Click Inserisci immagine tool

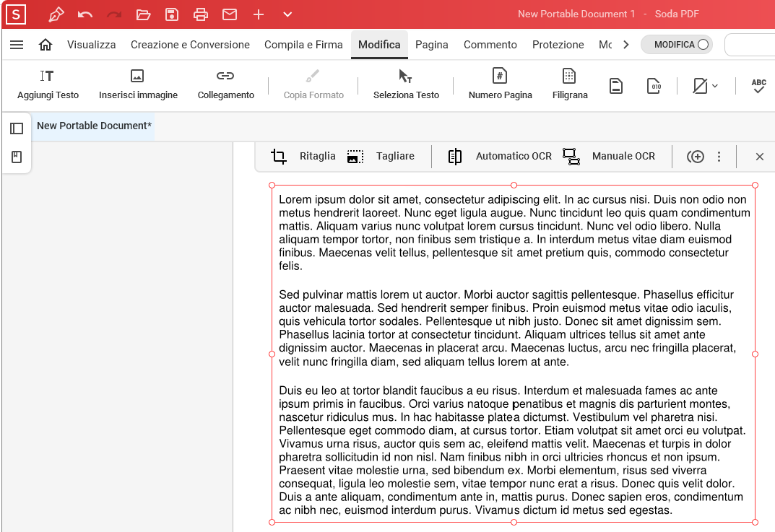point(138,84)
